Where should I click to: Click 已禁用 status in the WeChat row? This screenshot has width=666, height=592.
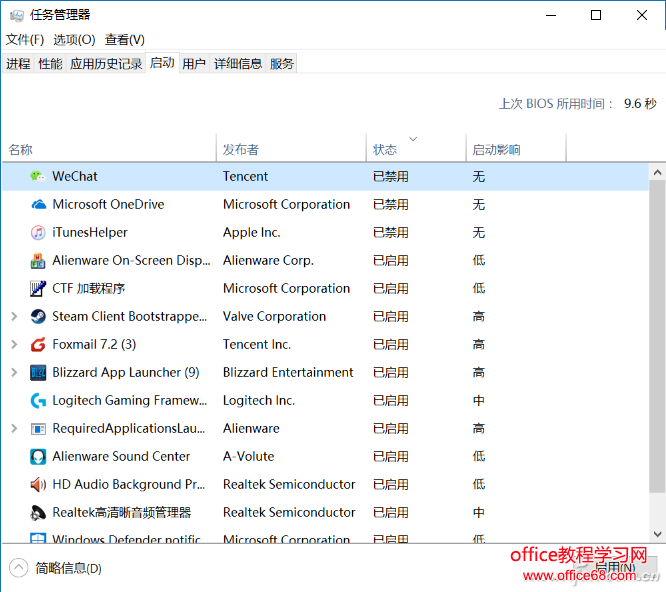[x=391, y=176]
